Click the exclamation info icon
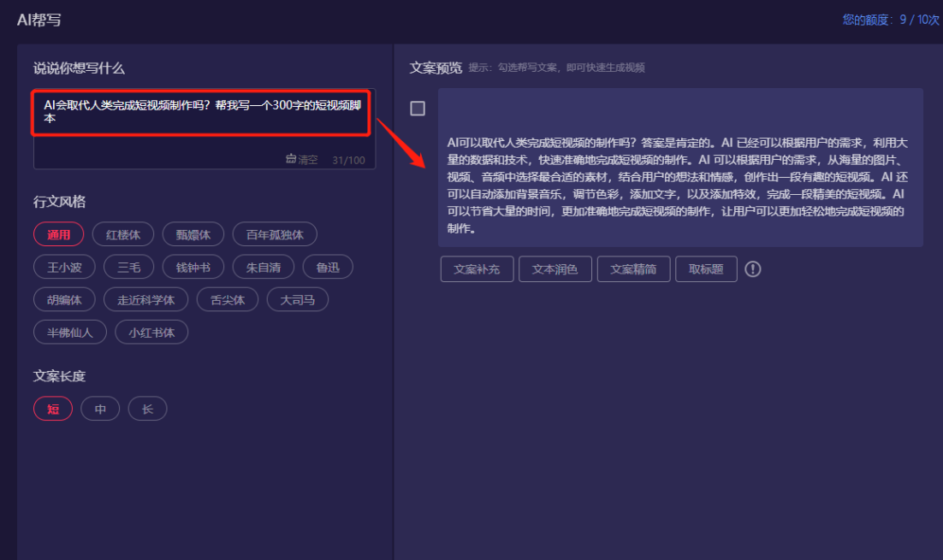 click(752, 269)
